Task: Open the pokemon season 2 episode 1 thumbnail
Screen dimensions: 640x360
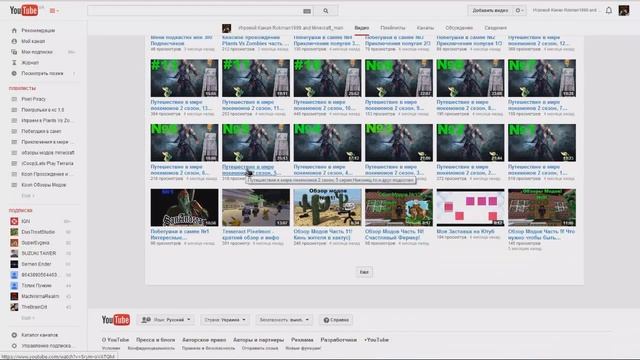Action: click(x=542, y=143)
